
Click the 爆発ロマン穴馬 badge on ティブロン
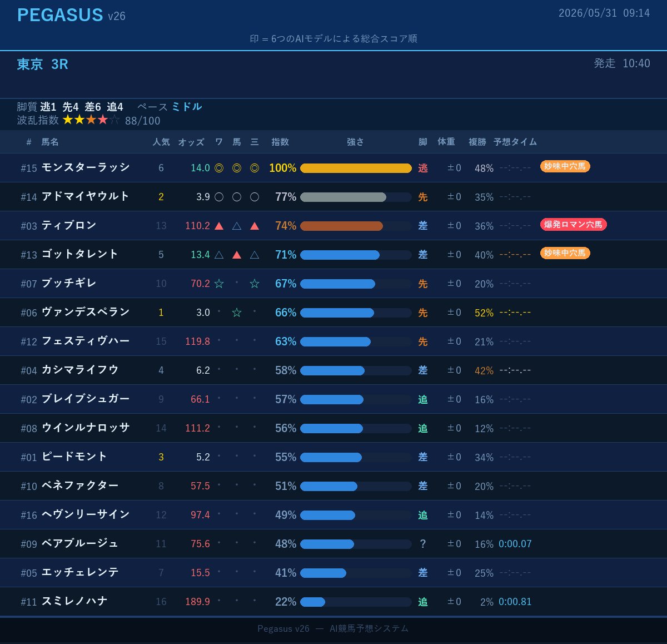[573, 224]
